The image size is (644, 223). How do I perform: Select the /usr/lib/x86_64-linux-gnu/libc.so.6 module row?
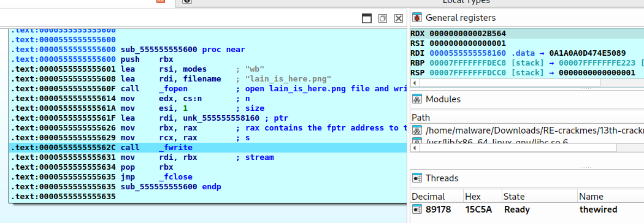point(527,141)
